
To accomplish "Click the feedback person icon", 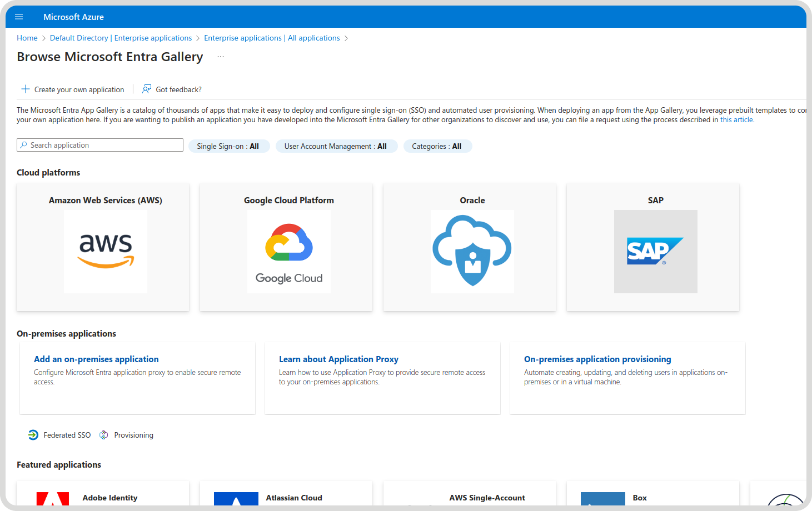I will click(x=147, y=89).
